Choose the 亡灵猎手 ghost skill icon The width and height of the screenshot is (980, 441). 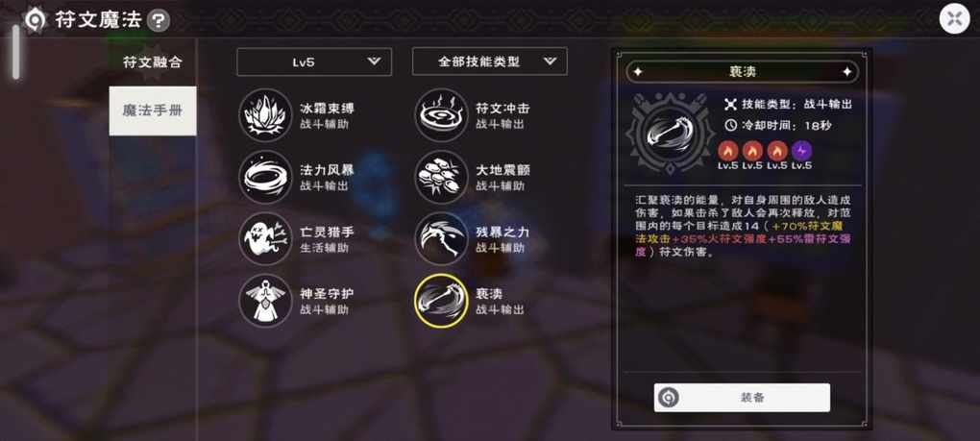click(265, 238)
